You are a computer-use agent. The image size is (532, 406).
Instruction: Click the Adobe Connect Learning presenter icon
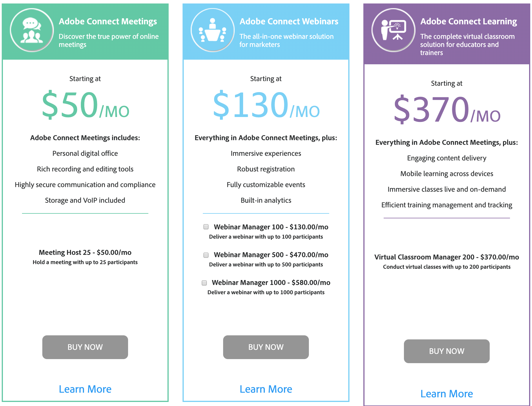(393, 30)
